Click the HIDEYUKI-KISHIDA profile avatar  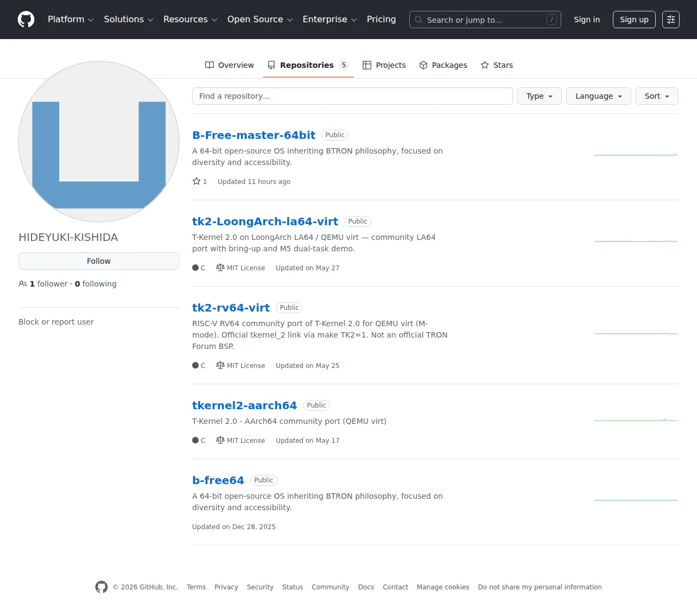click(x=99, y=142)
